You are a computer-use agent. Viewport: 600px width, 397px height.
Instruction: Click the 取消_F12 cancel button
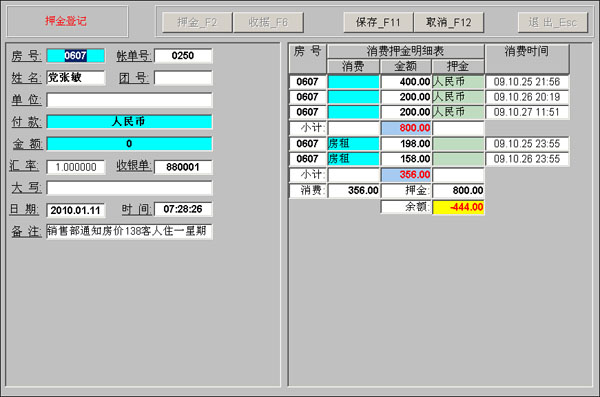[448, 23]
